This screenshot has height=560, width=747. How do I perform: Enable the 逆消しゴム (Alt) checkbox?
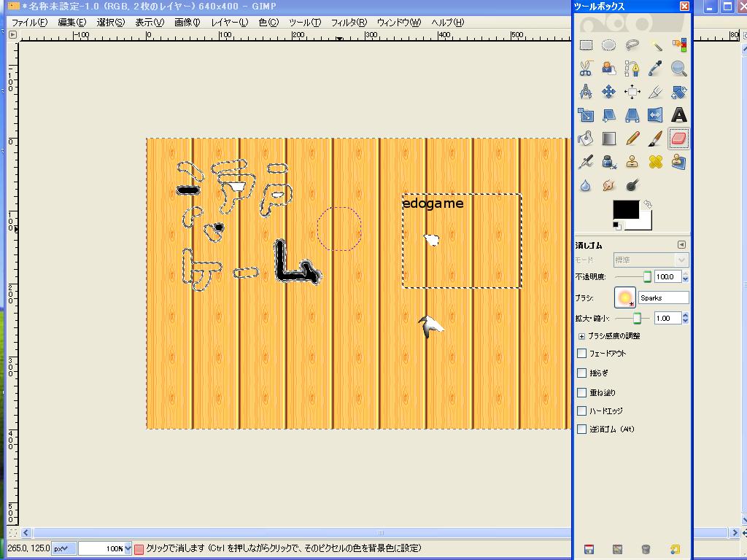(581, 429)
